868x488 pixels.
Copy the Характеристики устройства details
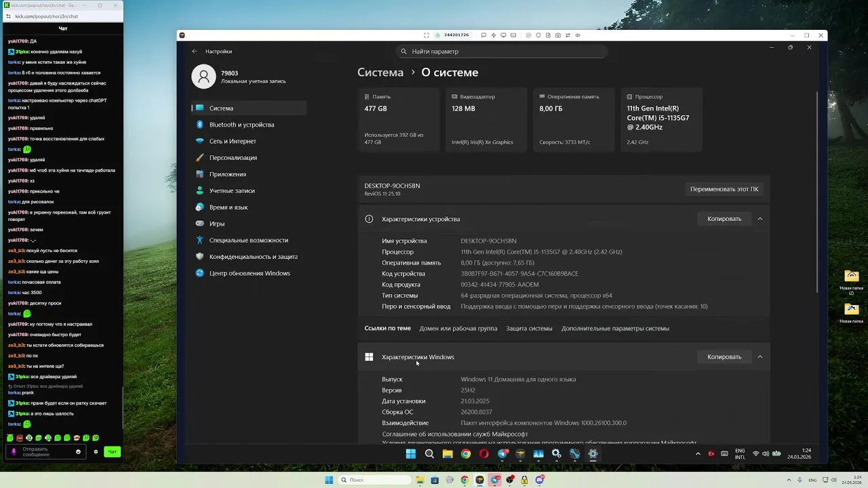724,219
